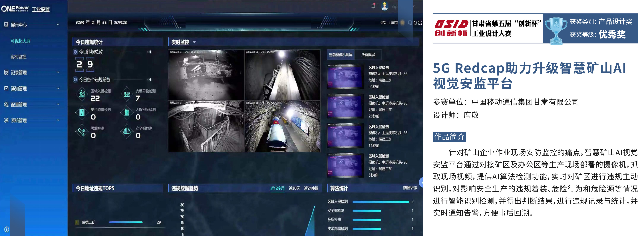Select the 近12个月 trend tab
This screenshot has width=644, height=236.
[277, 188]
